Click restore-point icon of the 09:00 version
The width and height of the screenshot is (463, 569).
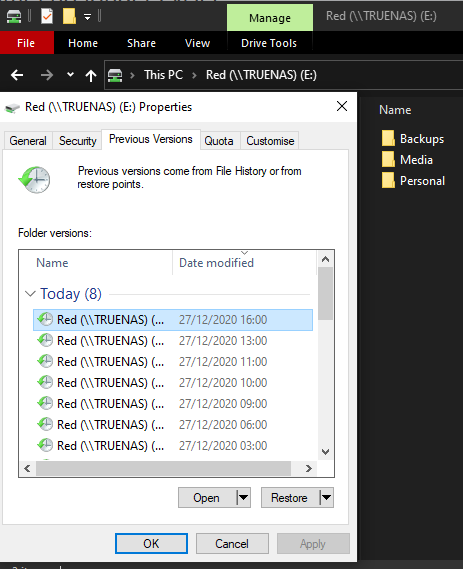45,404
